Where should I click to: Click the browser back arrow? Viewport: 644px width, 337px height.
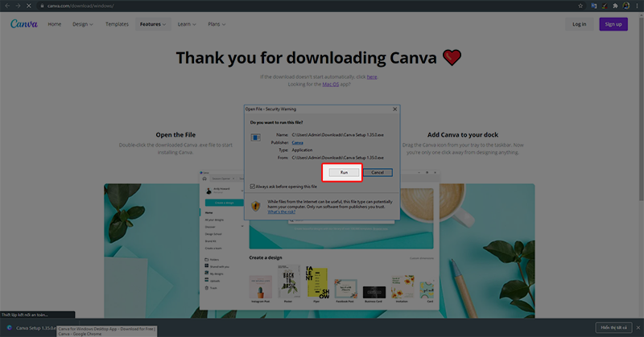[x=7, y=6]
